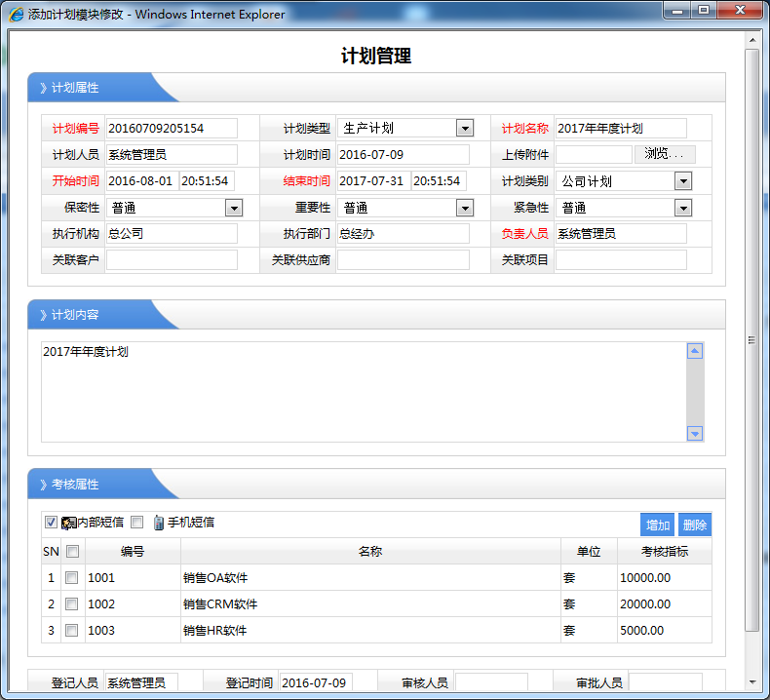Screen dimensions: 770x700
Task: Click the internal SMS (内部短信) icon
Action: pos(69,523)
